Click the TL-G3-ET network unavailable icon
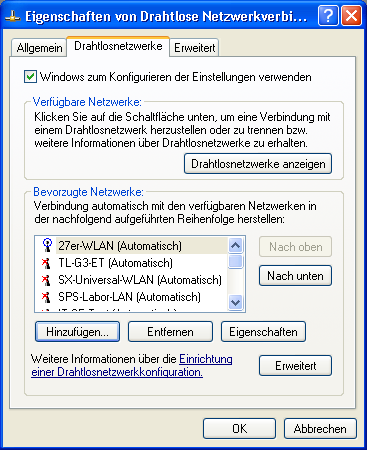The height and width of the screenshot is (450, 367). click(x=46, y=263)
